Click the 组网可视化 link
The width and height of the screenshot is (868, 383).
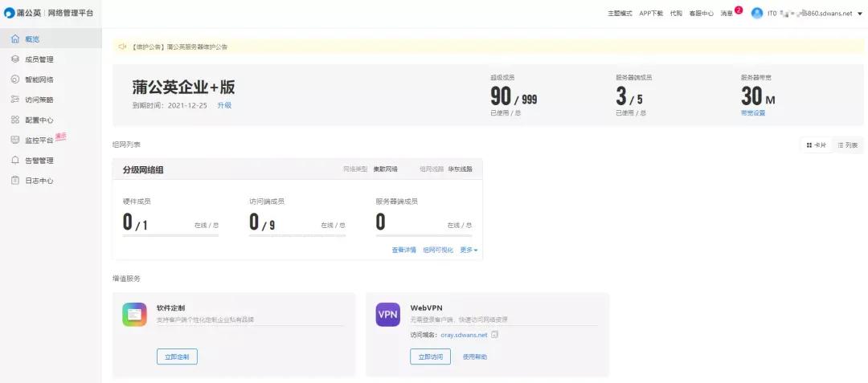point(439,251)
